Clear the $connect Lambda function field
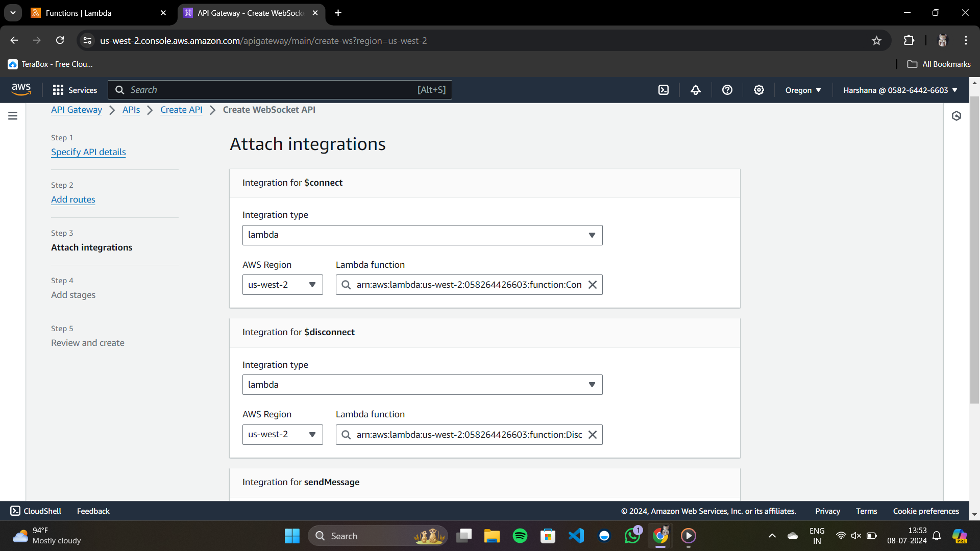The height and width of the screenshot is (551, 980). coord(592,285)
